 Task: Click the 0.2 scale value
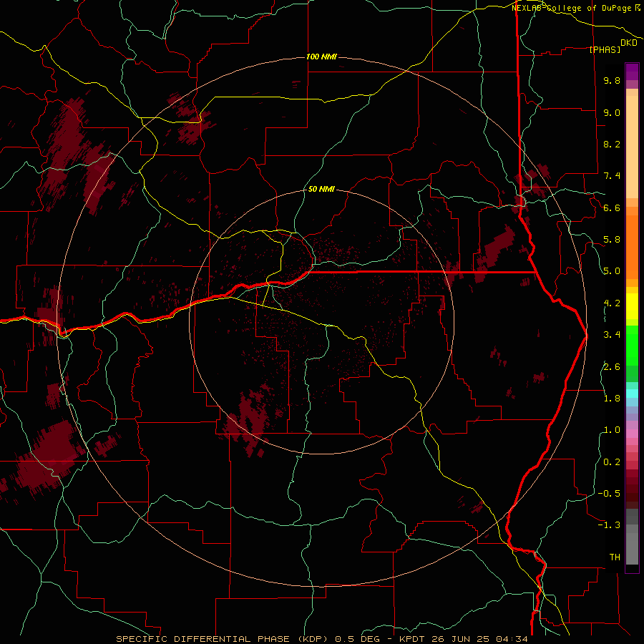click(612, 462)
